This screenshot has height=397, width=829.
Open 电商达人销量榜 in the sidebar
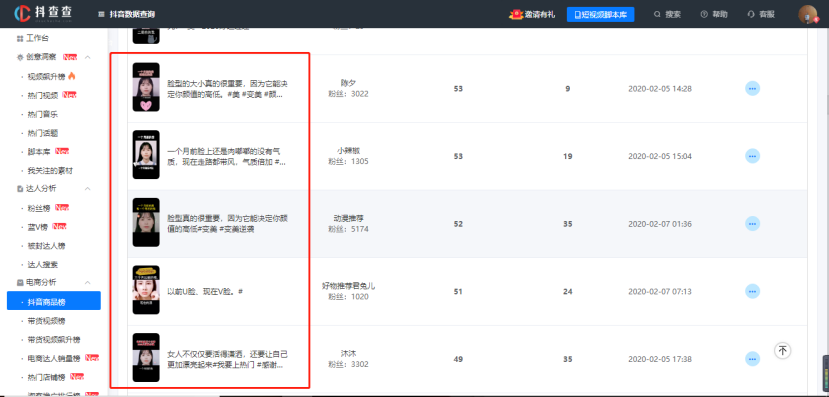coord(54,358)
